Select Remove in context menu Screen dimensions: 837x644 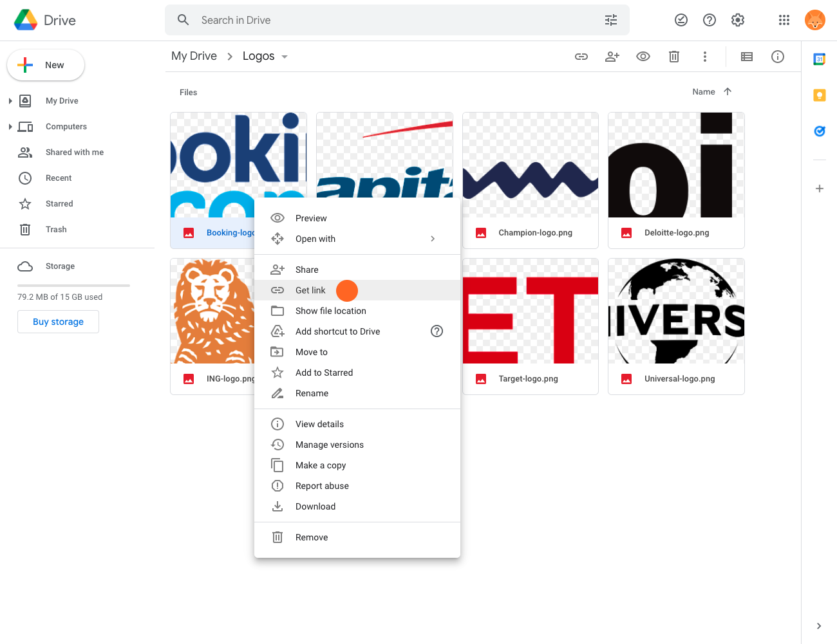[x=357, y=537]
